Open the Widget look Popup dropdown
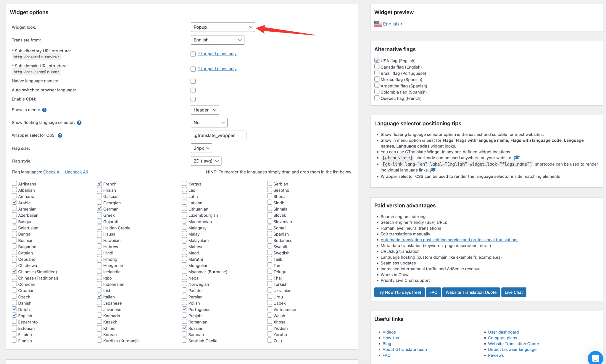The width and height of the screenshot is (606, 364). (223, 27)
